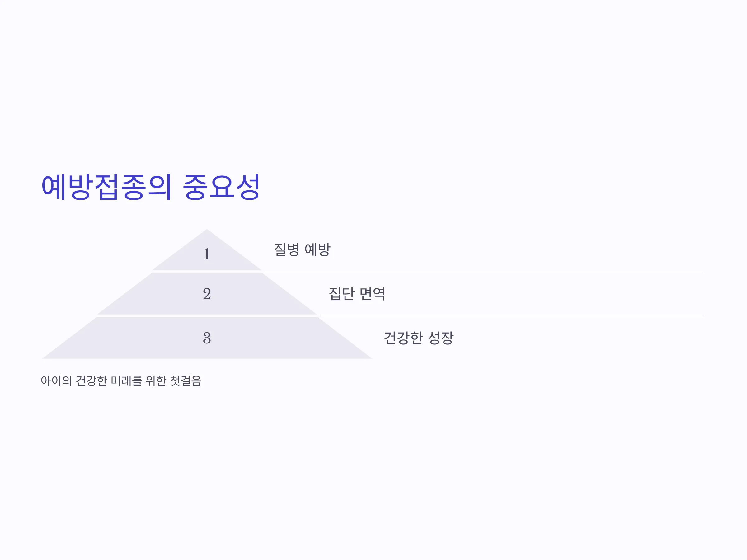Image resolution: width=747 pixels, height=560 pixels.
Task: Click the caption 아이의 건강한 미래를 위한 첫걸음
Action: point(121,381)
